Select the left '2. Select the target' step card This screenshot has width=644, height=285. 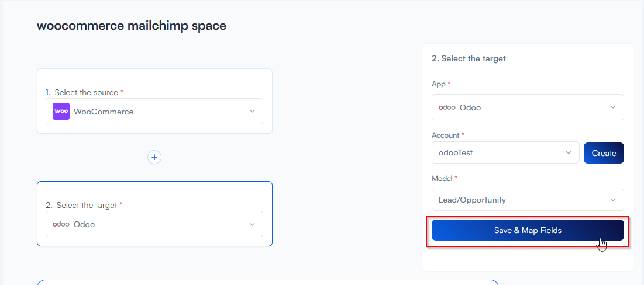click(x=154, y=193)
